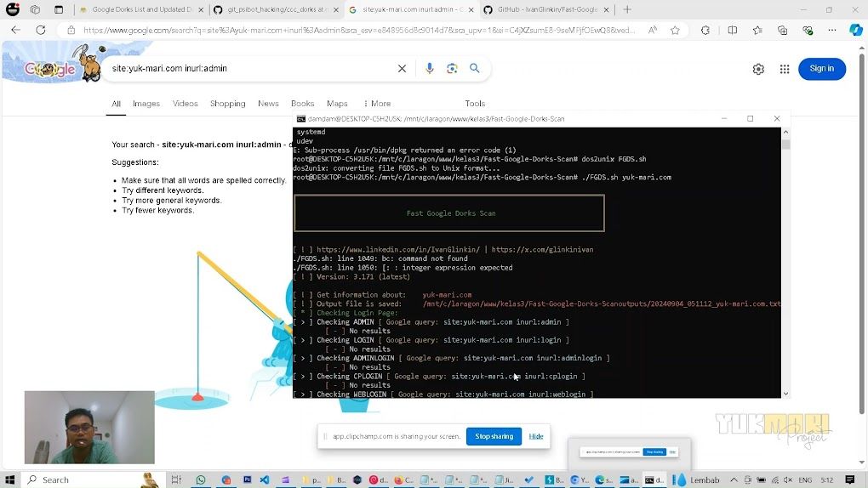The width and height of the screenshot is (868, 488).
Task: Close the site:yuk-mari.com search tab
Action: click(x=471, y=10)
